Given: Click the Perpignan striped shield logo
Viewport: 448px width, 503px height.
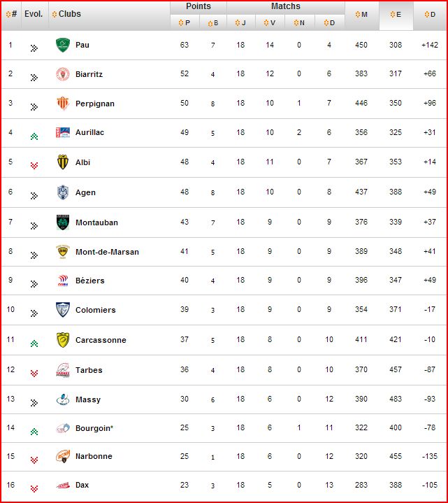Looking at the screenshot, I should point(62,104).
